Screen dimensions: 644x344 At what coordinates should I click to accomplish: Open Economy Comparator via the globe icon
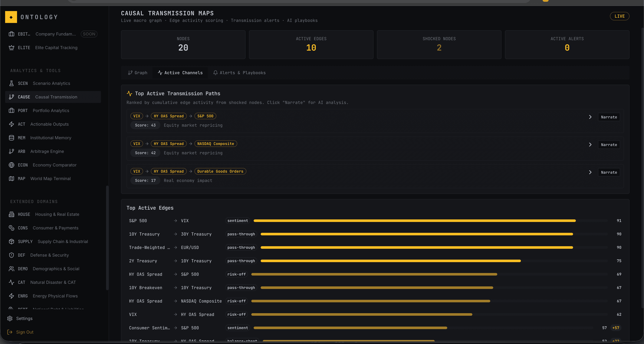[11, 165]
